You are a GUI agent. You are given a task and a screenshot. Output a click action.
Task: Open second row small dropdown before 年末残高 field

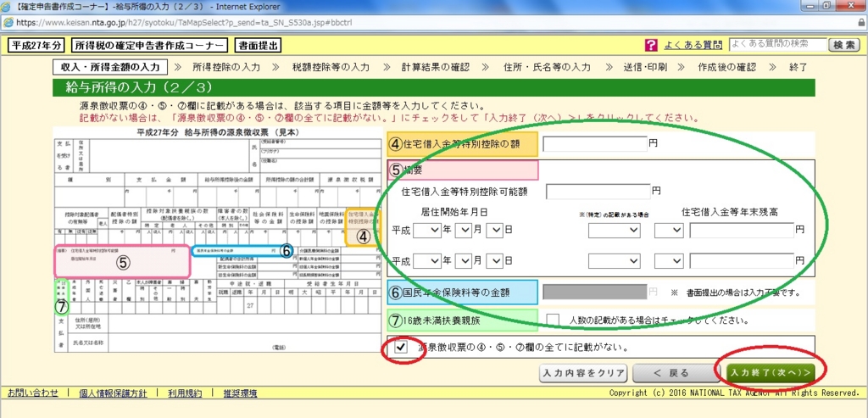(x=669, y=259)
